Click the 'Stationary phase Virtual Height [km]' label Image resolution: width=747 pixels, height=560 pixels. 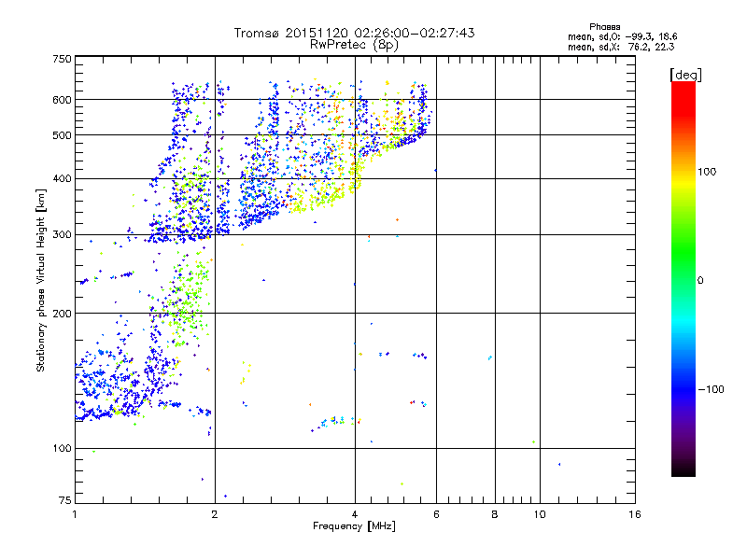[x=41, y=280]
